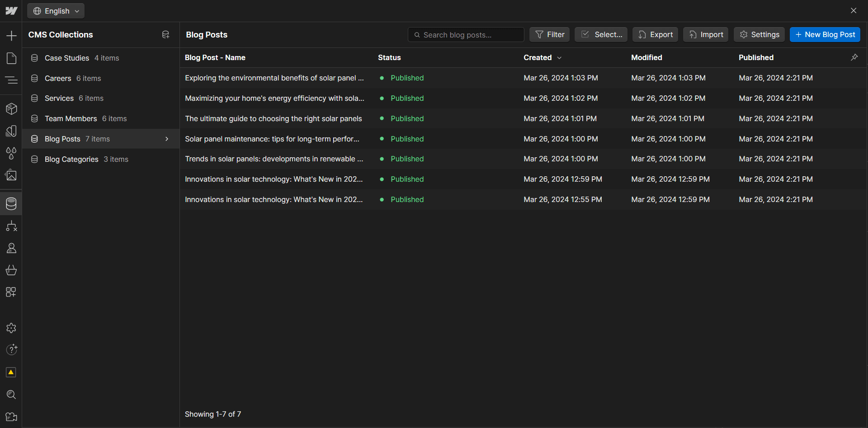868x428 pixels.
Task: Close the CMS panel
Action: [854, 10]
